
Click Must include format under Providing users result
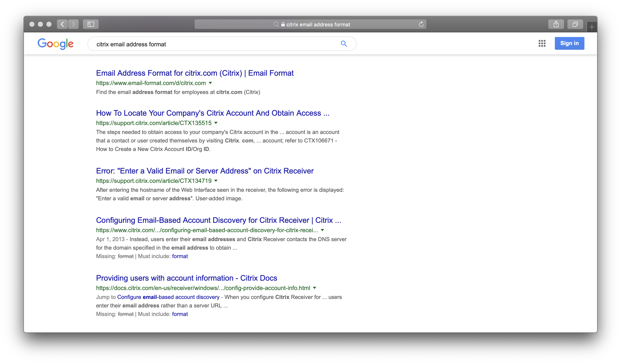(180, 314)
